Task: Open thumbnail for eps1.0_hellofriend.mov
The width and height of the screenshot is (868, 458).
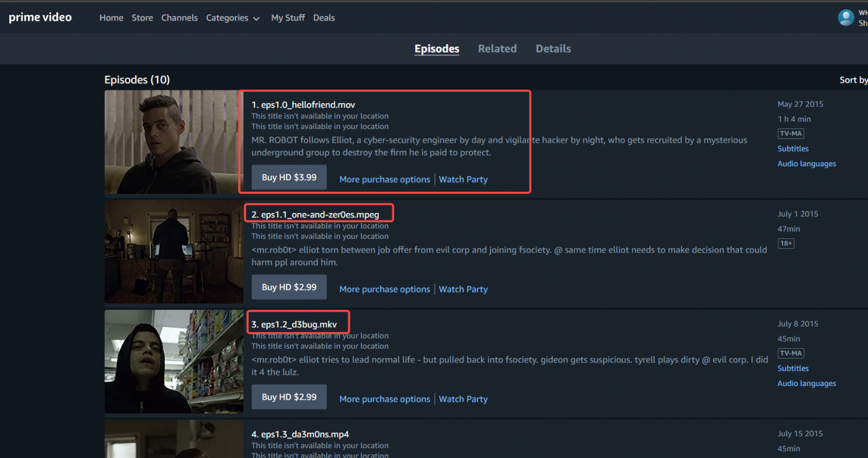Action: pos(174,142)
